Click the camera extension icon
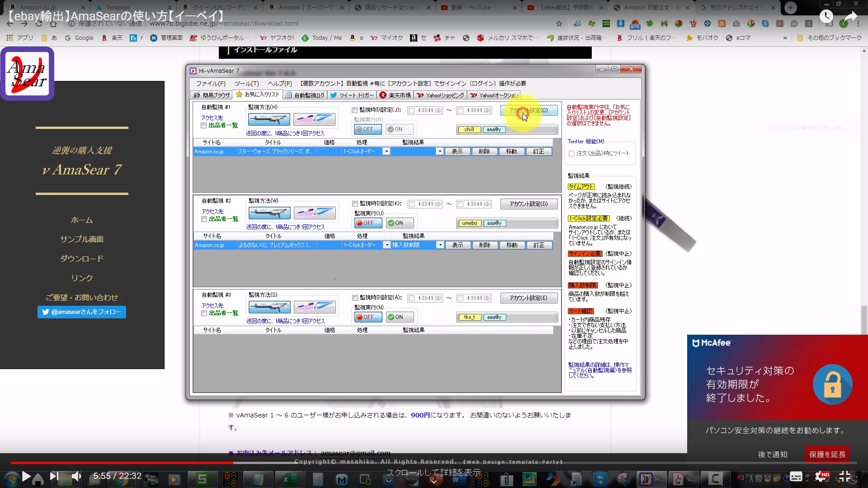The height and width of the screenshot is (488, 868). coord(736,24)
